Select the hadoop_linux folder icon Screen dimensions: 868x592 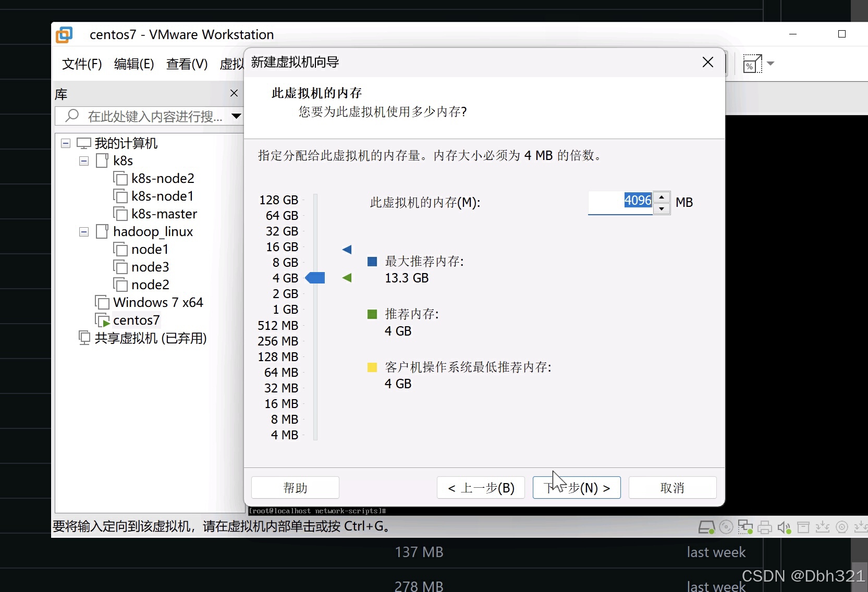102,231
